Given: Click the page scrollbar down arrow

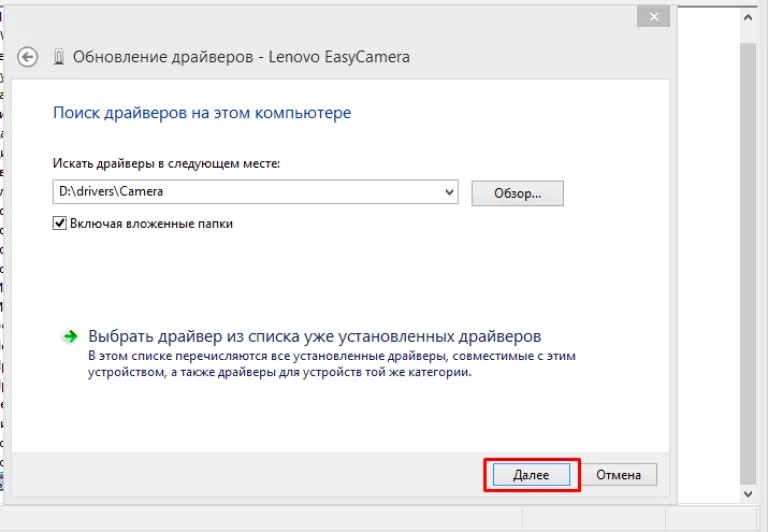Looking at the screenshot, I should point(748,494).
